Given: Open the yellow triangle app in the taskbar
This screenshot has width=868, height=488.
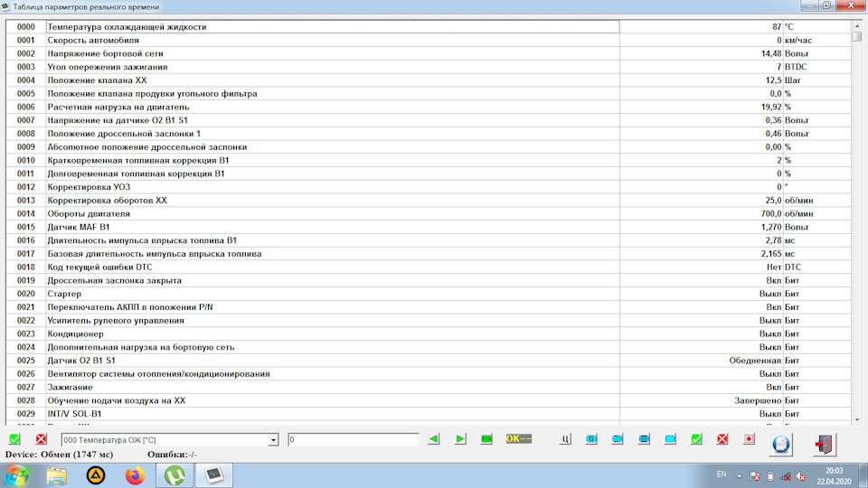Looking at the screenshot, I should [96, 476].
